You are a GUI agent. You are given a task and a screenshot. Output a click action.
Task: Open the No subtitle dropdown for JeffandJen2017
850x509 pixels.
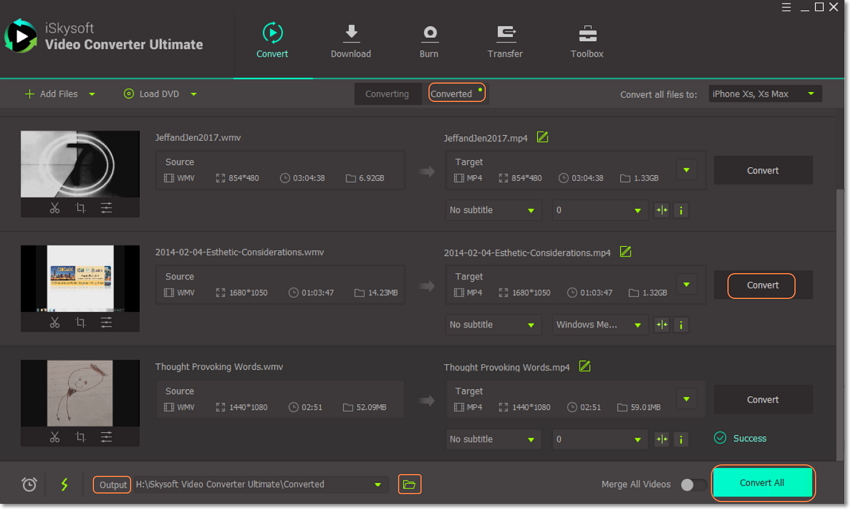pyautogui.click(x=493, y=211)
